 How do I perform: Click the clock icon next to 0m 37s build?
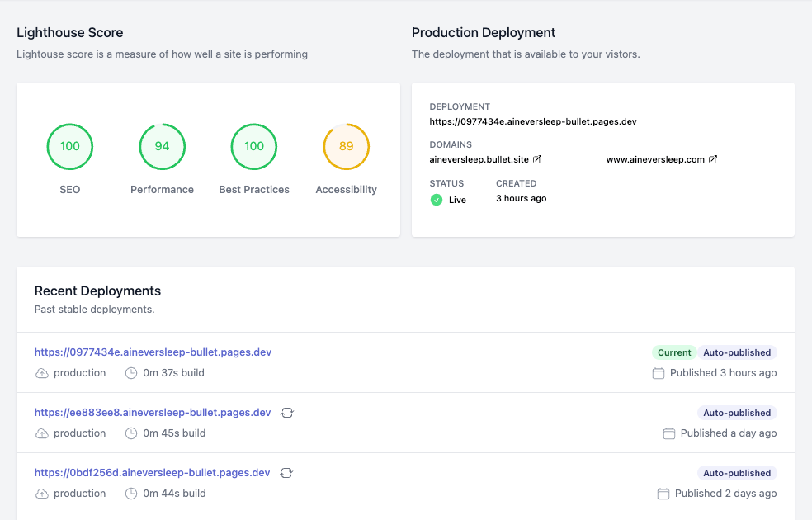pyautogui.click(x=131, y=373)
